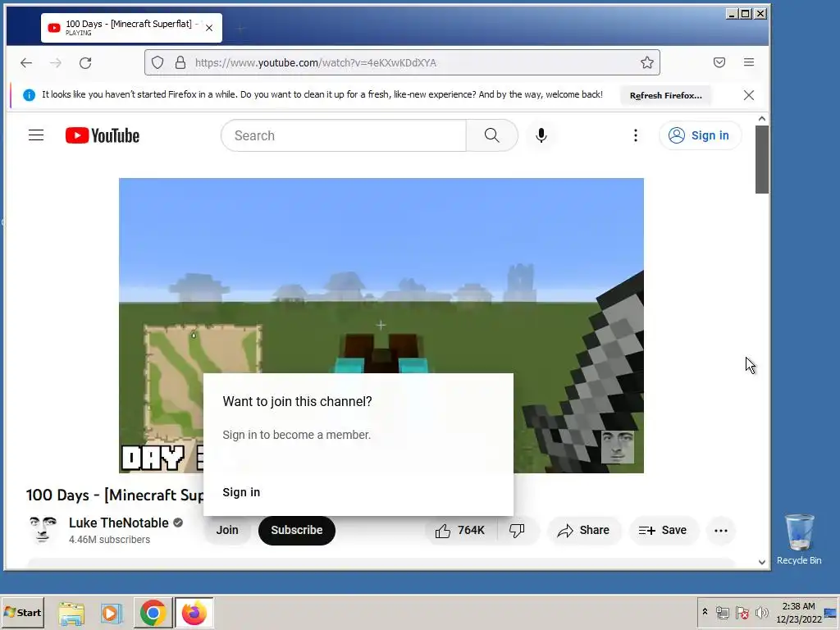The width and height of the screenshot is (840, 630).
Task: Open Windows Explorer from taskbar
Action: tap(71, 613)
